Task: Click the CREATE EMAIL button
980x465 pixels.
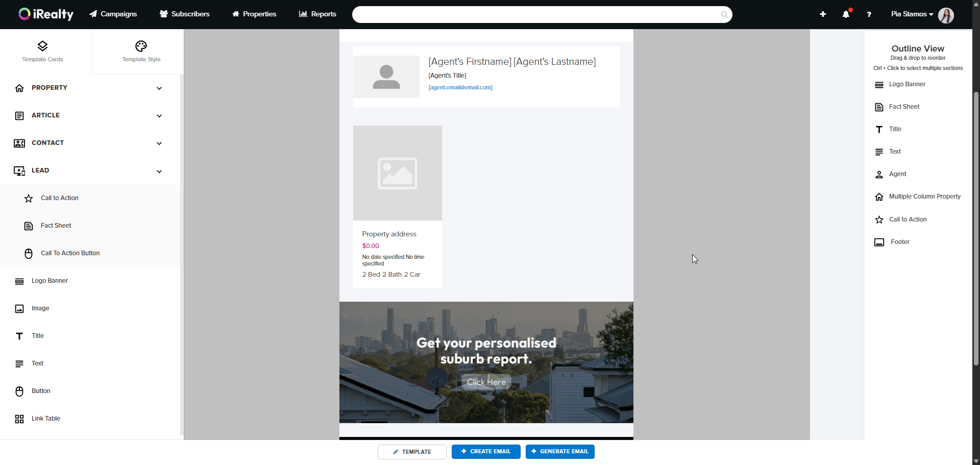Action: [x=485, y=452]
